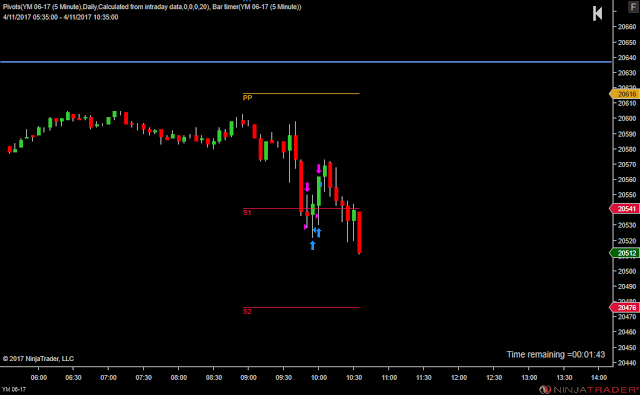Click the 2017 NinjaTrader, LLC copyright text
The width and height of the screenshot is (640, 395).
[38, 359]
